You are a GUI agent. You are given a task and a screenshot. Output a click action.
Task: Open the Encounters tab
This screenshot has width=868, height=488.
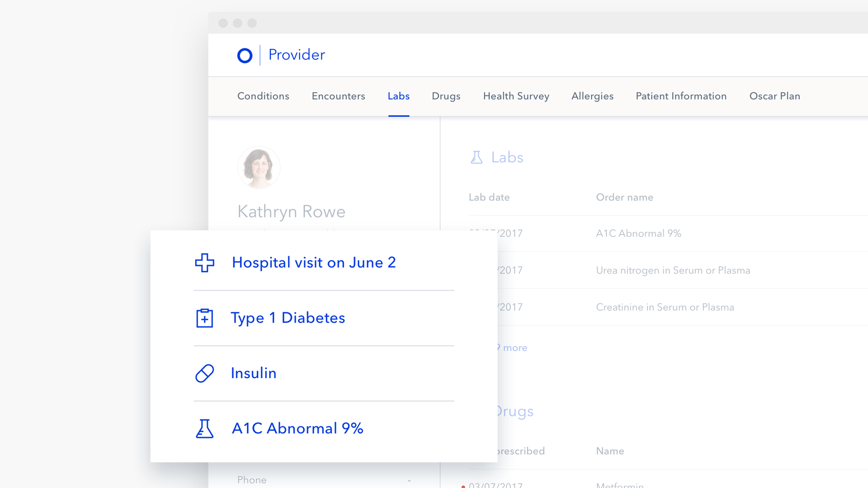point(338,96)
